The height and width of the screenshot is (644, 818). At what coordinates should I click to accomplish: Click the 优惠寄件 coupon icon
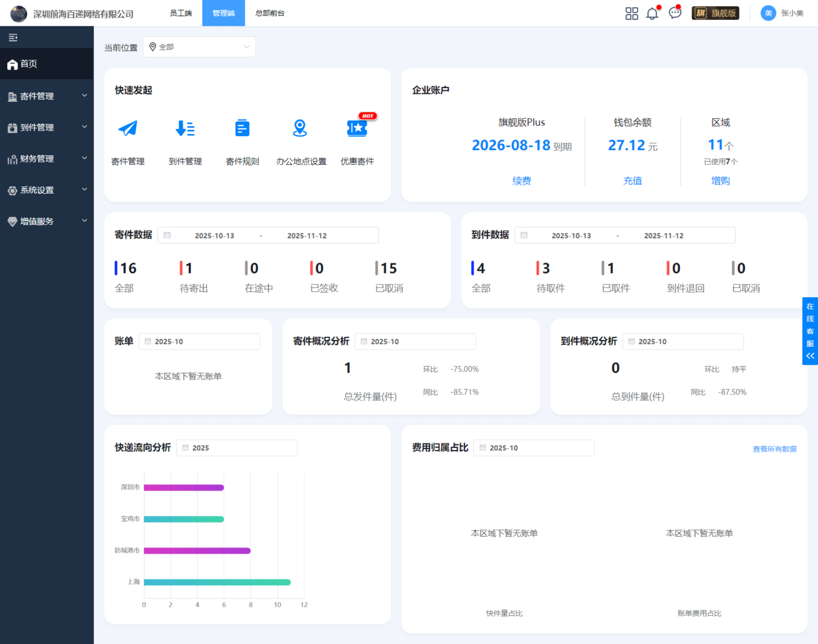point(357,128)
